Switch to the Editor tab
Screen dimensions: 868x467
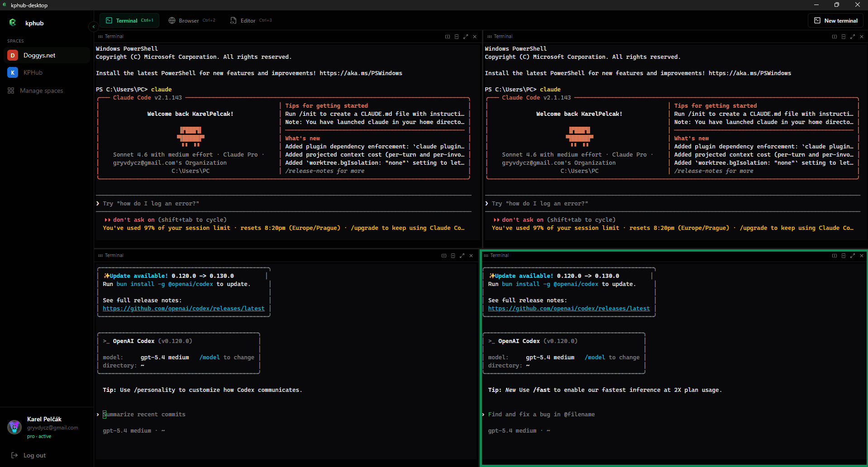point(251,20)
